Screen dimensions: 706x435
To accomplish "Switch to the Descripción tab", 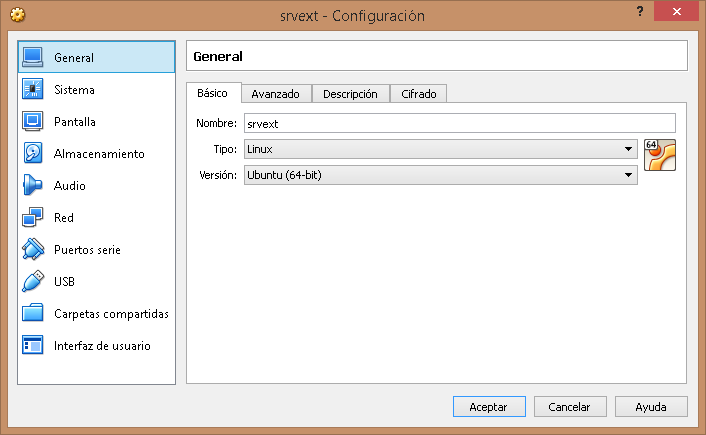I will pyautogui.click(x=350, y=94).
